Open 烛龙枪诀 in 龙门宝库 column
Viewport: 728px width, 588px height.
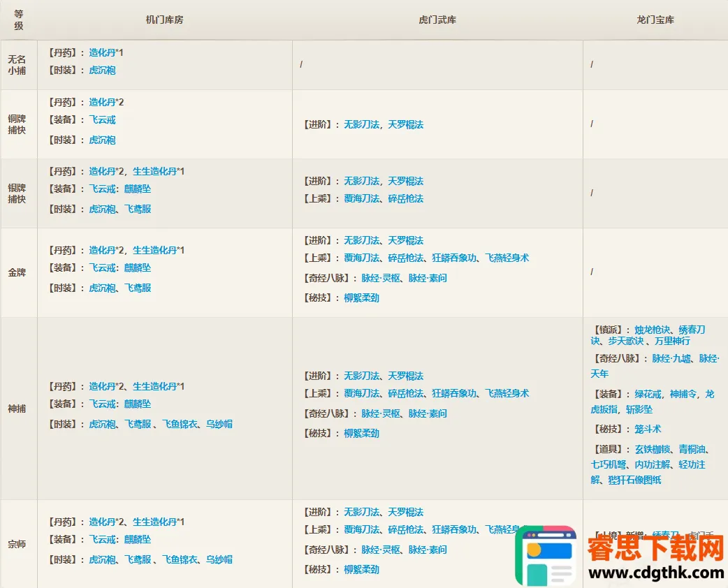tap(653, 330)
